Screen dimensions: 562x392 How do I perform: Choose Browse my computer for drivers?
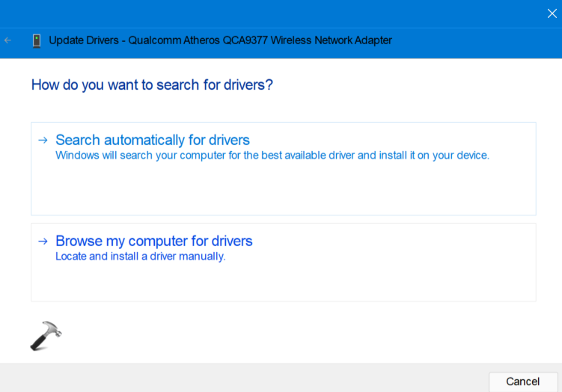tap(154, 241)
